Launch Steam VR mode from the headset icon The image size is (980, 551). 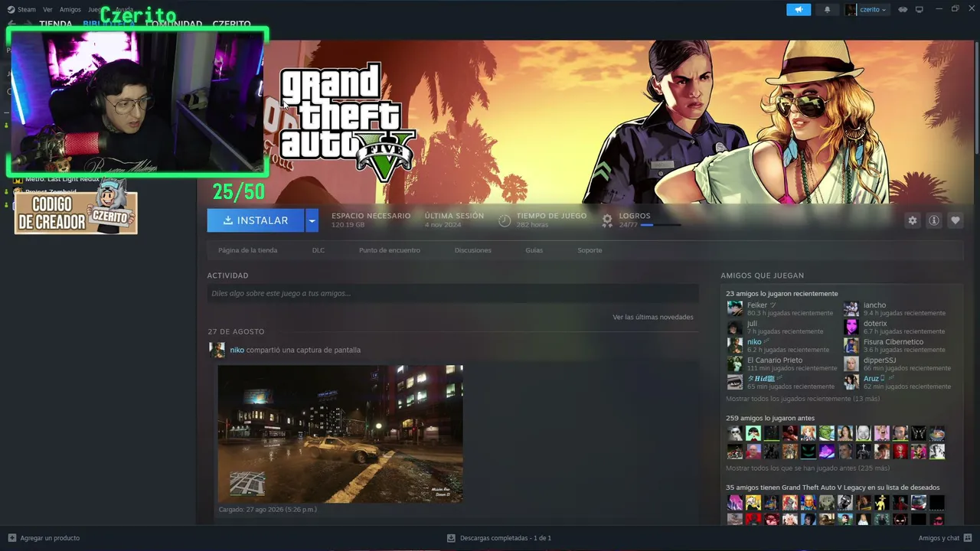pos(903,10)
